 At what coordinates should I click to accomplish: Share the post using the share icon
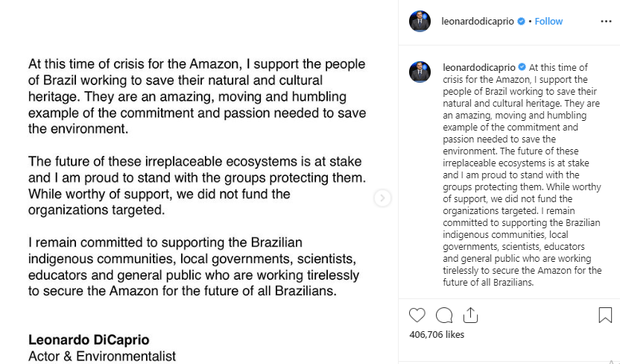coord(470,315)
